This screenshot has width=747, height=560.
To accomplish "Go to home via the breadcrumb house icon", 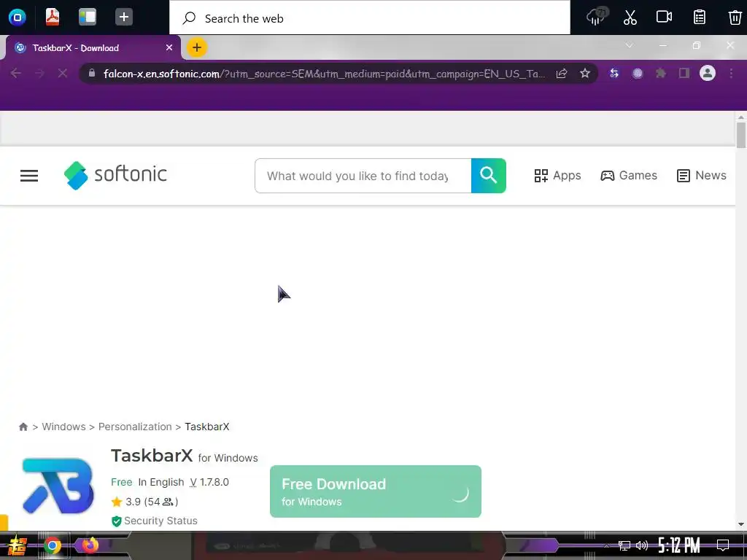I will [23, 427].
